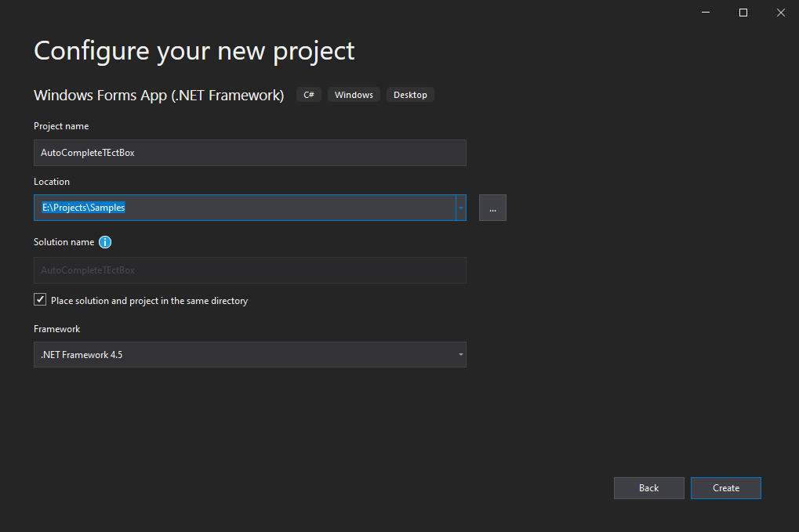Maximize the dialog window

(743, 13)
